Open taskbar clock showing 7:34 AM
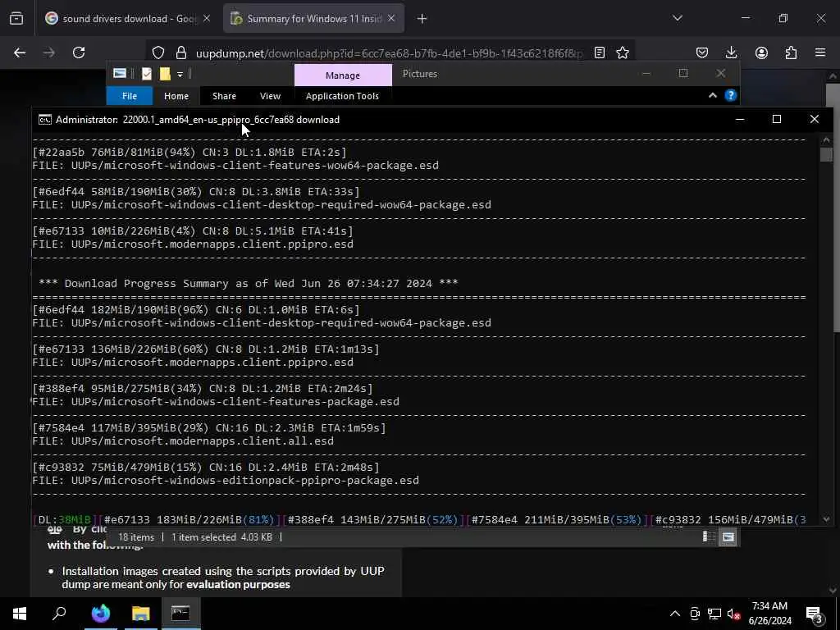This screenshot has width=840, height=630. [x=769, y=614]
